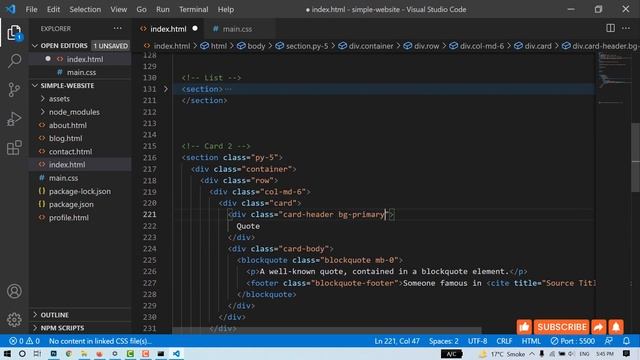The height and width of the screenshot is (360, 640).
Task: Click Ln 221, Col 47 cursor position
Action: pyautogui.click(x=397, y=341)
